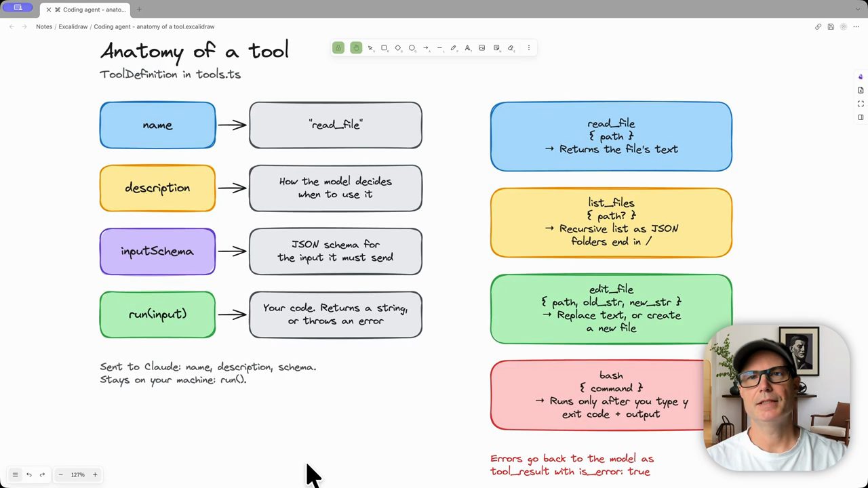Toggle the sidebar panel icon
Viewport: 868px width, 488px height.
click(x=861, y=117)
